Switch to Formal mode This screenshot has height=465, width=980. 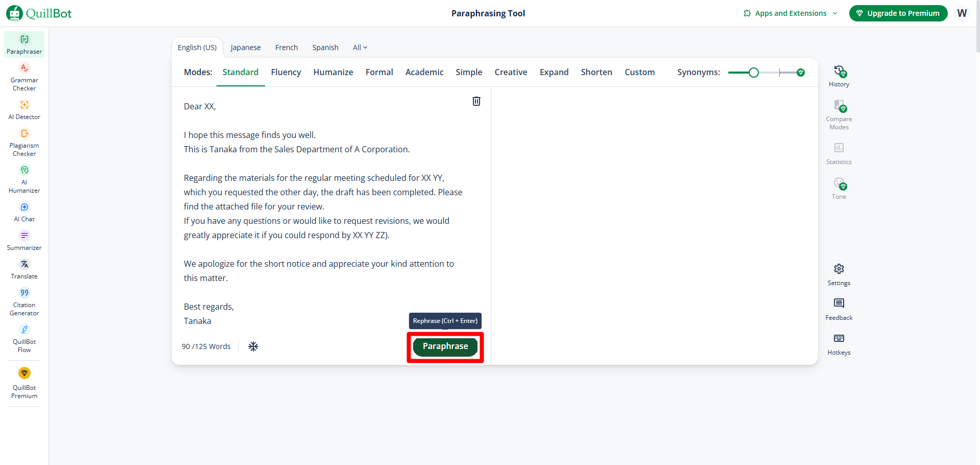[379, 72]
